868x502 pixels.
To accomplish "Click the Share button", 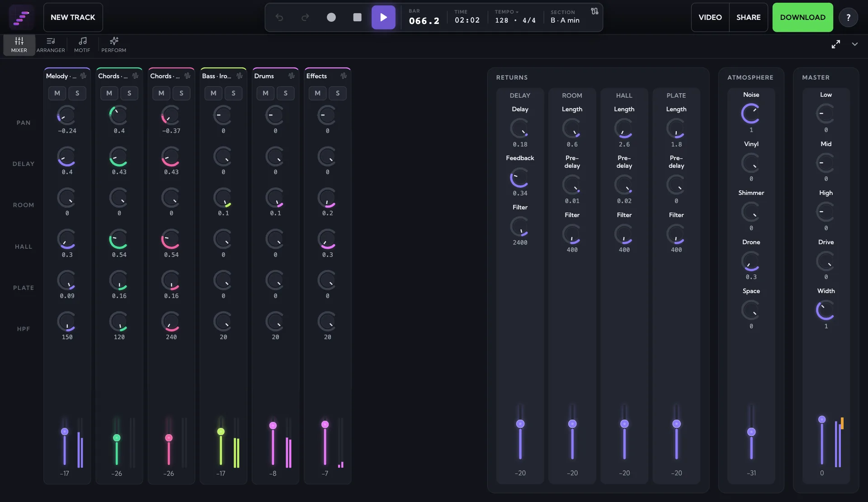I will point(749,17).
